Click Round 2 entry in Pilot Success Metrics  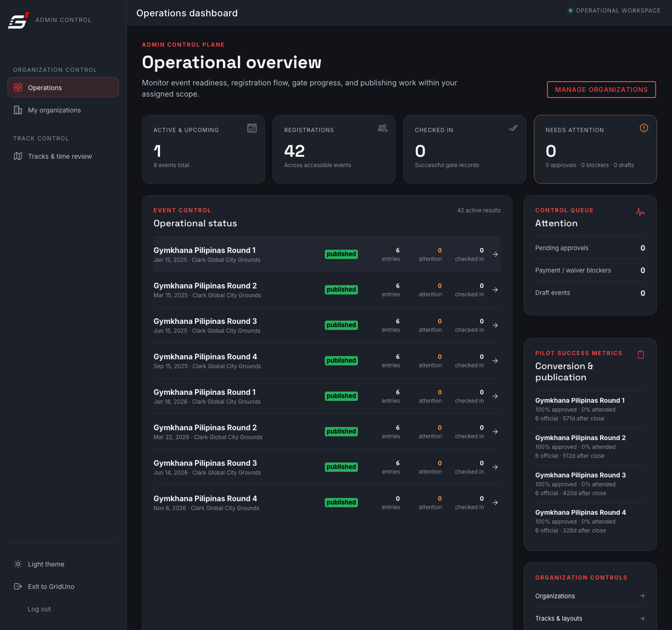(590, 447)
